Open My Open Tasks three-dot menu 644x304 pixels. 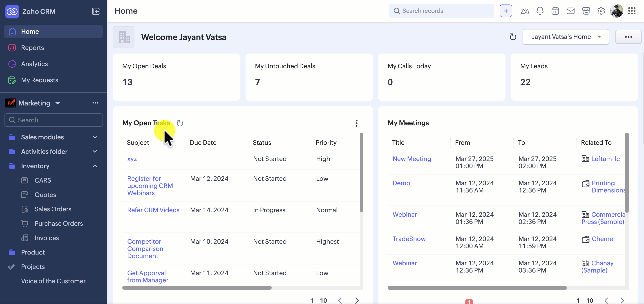click(x=356, y=123)
